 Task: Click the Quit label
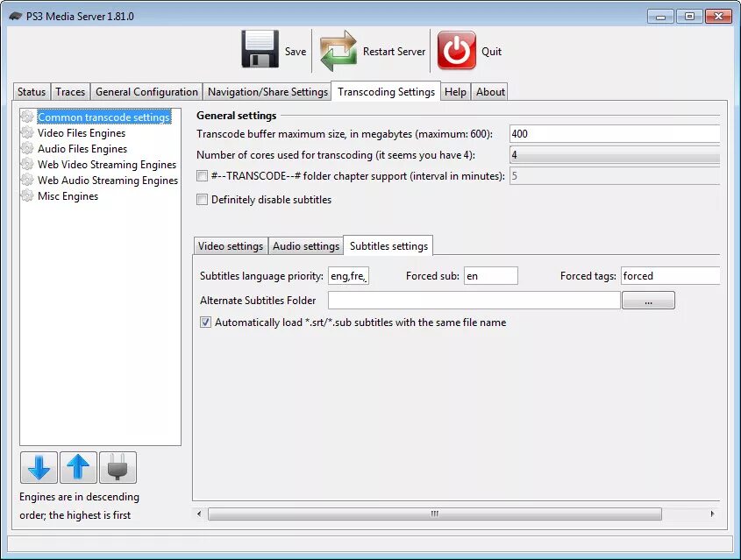[491, 52]
